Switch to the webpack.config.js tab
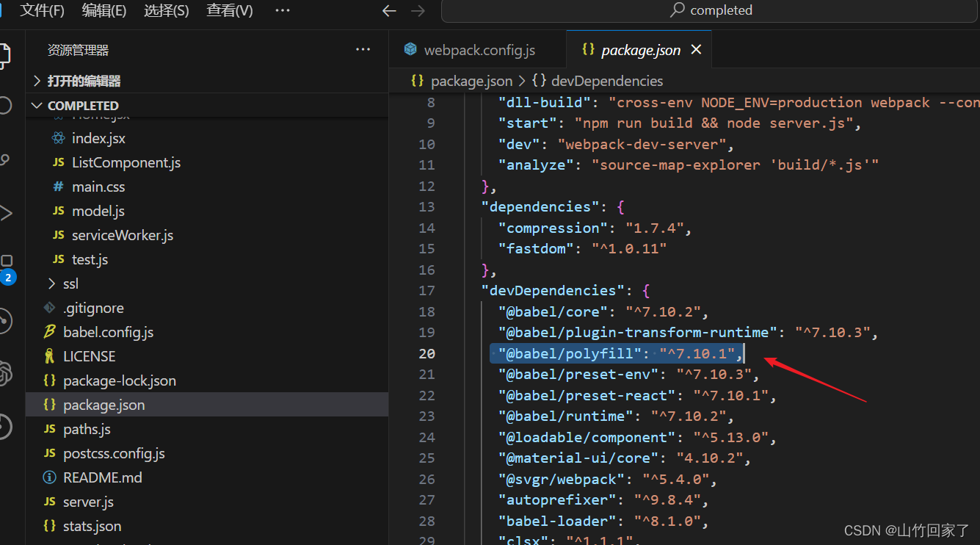980x545 pixels. 478,50
